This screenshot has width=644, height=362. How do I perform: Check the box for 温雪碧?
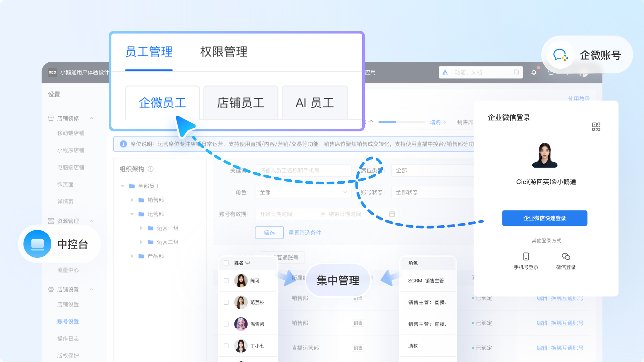pos(226,324)
